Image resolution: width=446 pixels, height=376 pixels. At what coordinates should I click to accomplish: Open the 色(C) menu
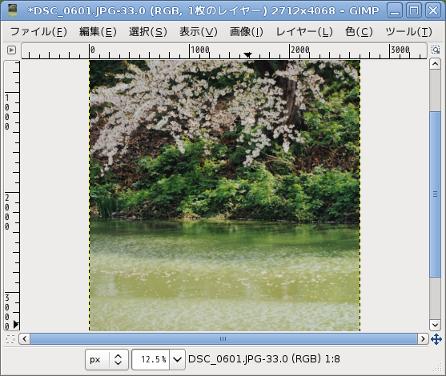click(x=359, y=32)
